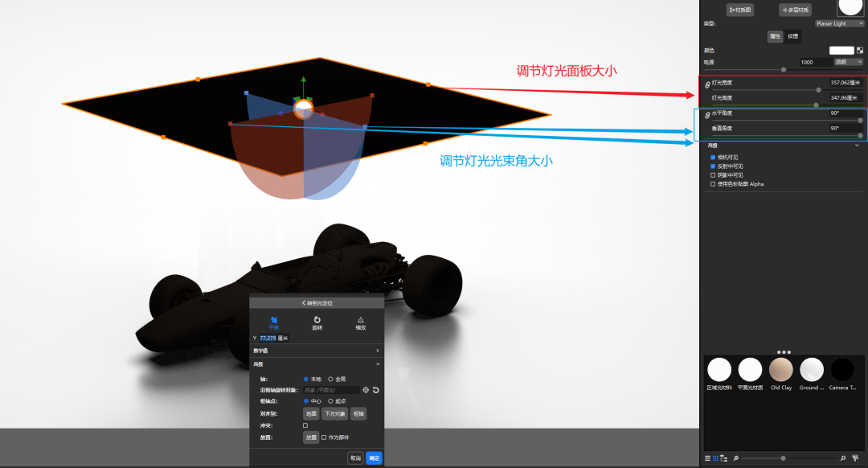Screen dimensions: 868x468
Task: Select the 平移 translate tool icon
Action: [273, 320]
